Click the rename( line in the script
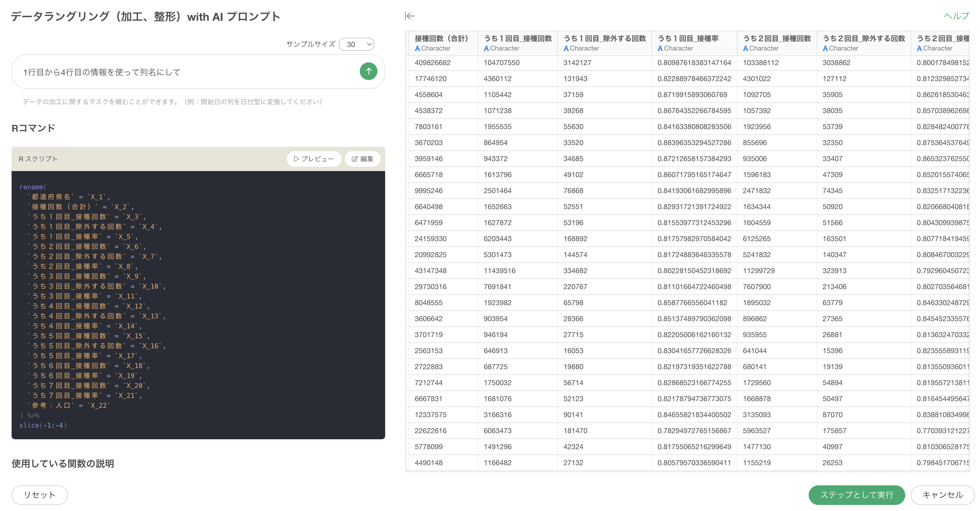Image resolution: width=980 pixels, height=511 pixels. (x=33, y=187)
